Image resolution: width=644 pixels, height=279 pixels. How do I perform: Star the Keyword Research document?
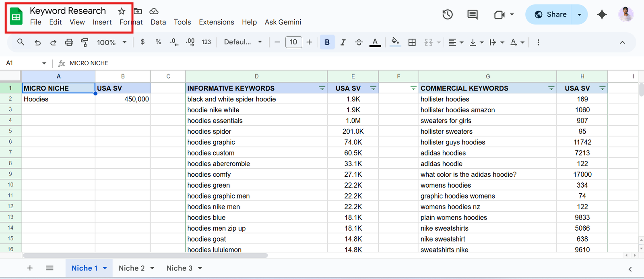pos(122,11)
